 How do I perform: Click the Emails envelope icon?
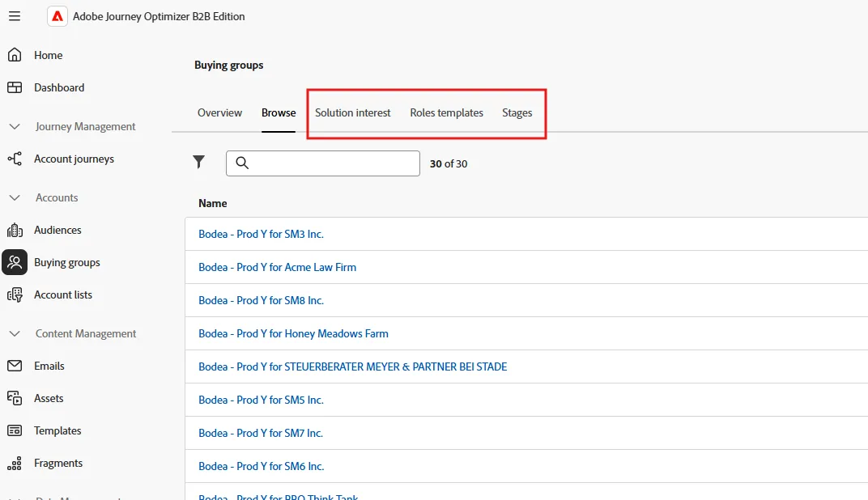click(15, 366)
